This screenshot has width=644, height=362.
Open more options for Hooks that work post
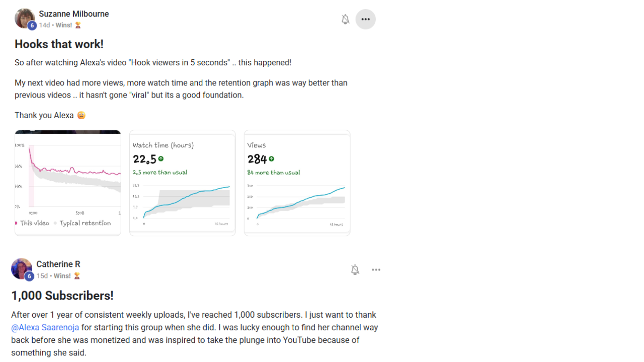tap(366, 20)
